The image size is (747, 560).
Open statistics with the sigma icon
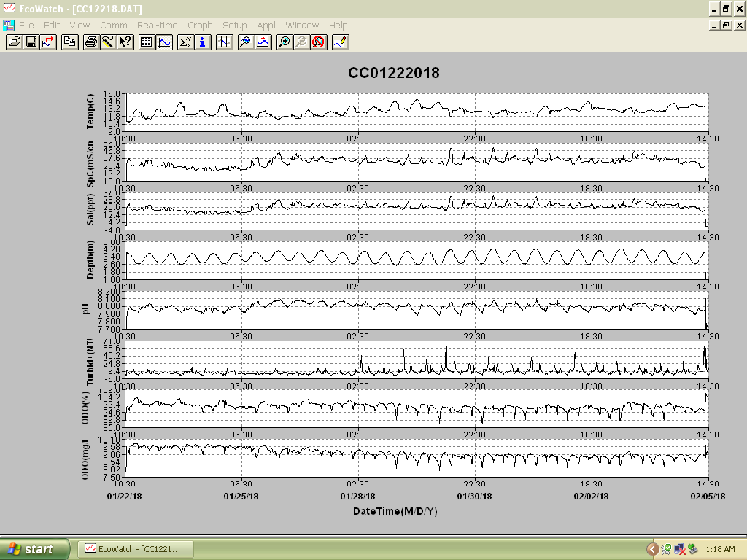point(185,42)
